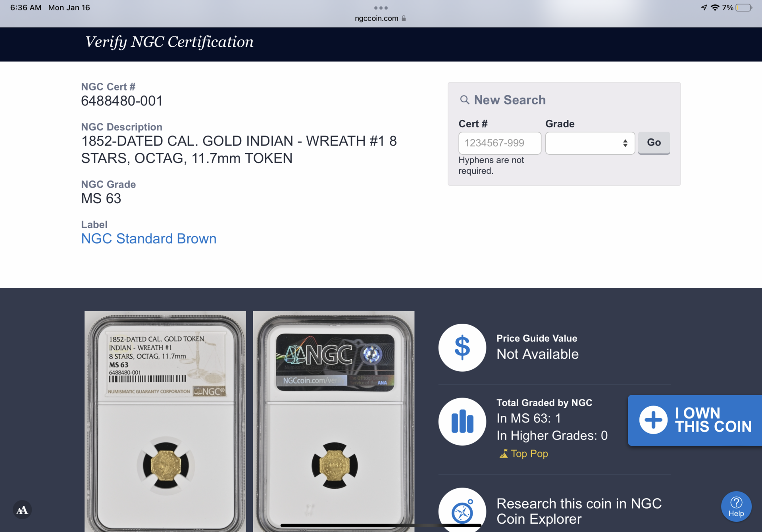Tap the battery indicator icon
The width and height of the screenshot is (762, 532).
[744, 8]
